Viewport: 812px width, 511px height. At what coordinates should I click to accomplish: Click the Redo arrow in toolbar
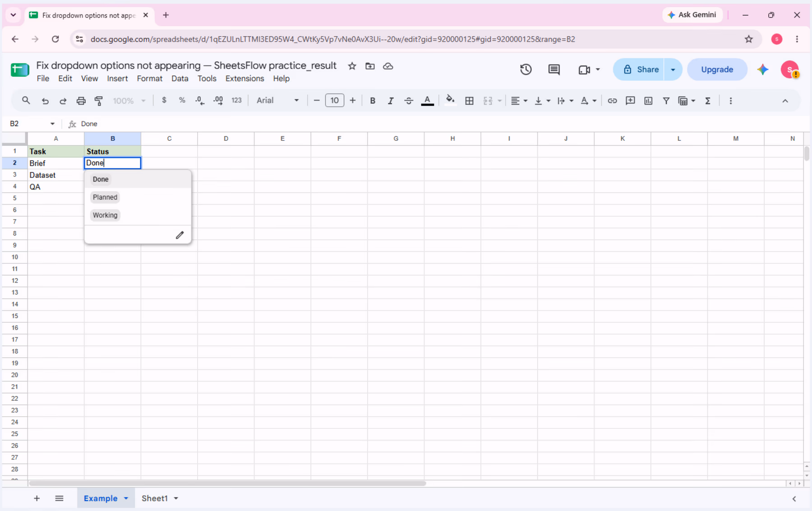[63, 101]
